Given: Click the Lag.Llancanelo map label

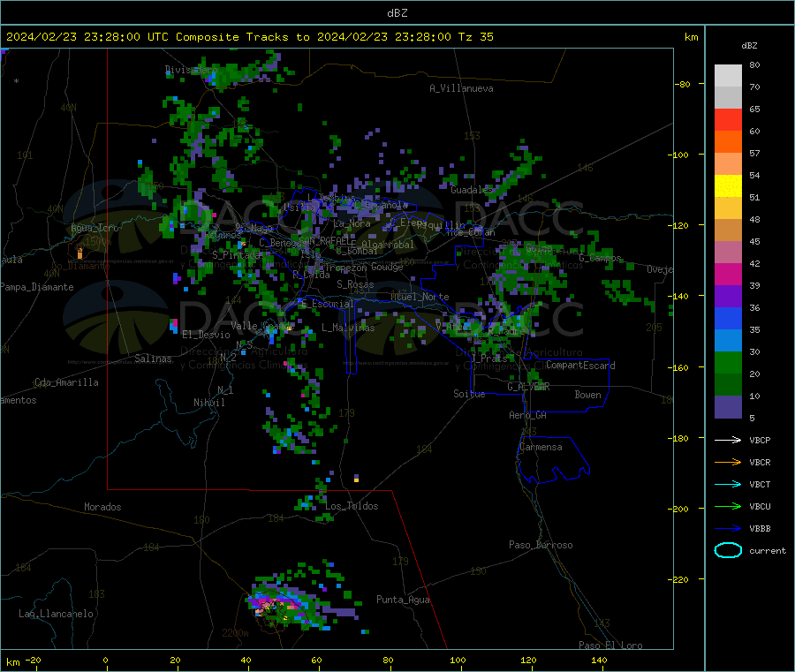Looking at the screenshot, I should click(x=56, y=614).
